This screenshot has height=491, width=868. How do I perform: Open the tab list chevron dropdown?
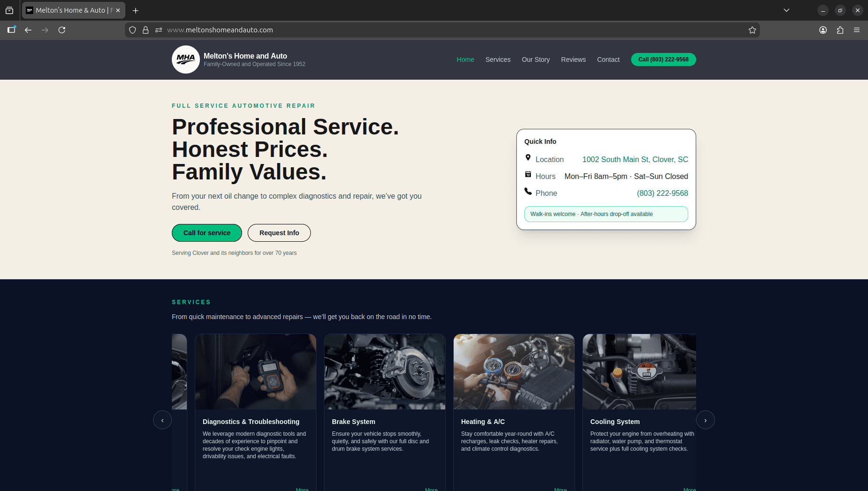tap(787, 10)
